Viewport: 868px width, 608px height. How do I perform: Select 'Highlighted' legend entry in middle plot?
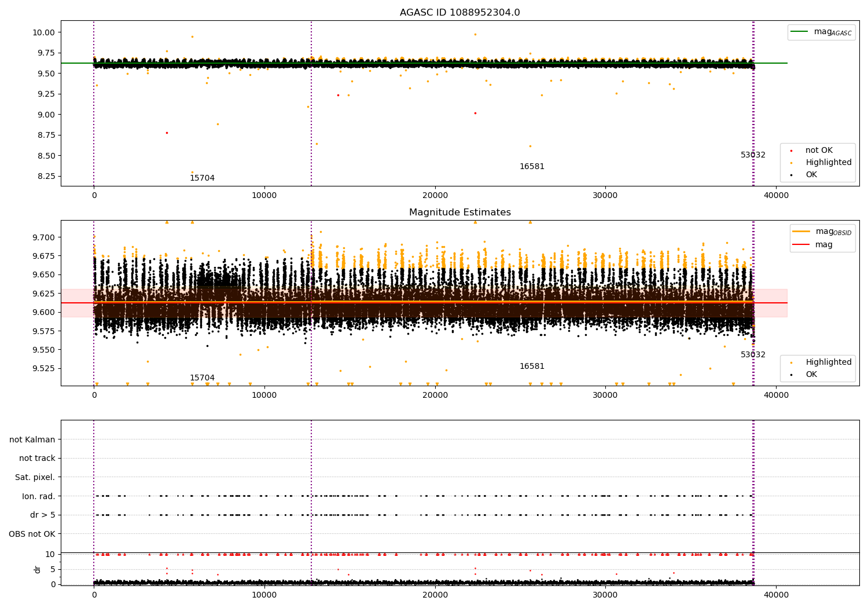point(828,362)
